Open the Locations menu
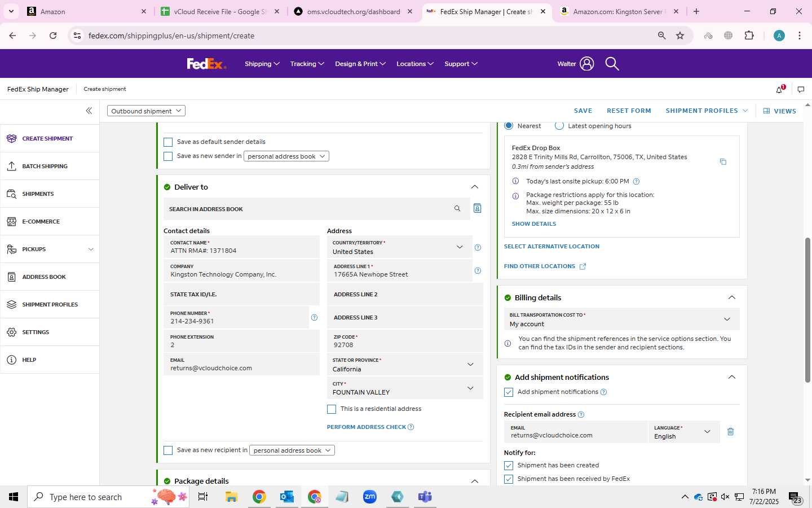The width and height of the screenshot is (812, 508). (x=415, y=64)
